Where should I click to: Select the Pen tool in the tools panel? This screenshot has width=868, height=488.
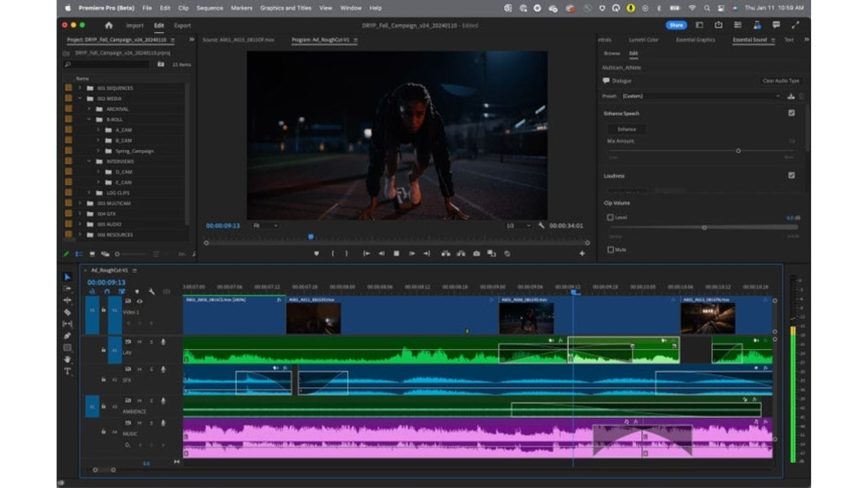(x=67, y=336)
